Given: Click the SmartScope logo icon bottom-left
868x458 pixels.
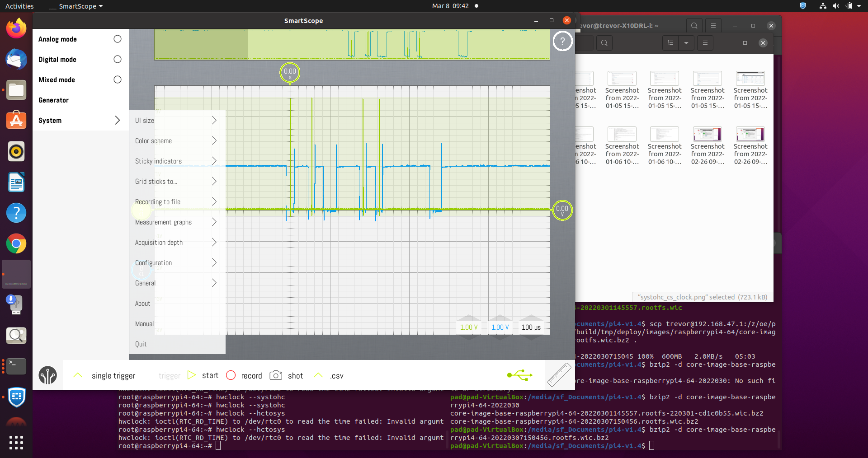Looking at the screenshot, I should click(48, 375).
